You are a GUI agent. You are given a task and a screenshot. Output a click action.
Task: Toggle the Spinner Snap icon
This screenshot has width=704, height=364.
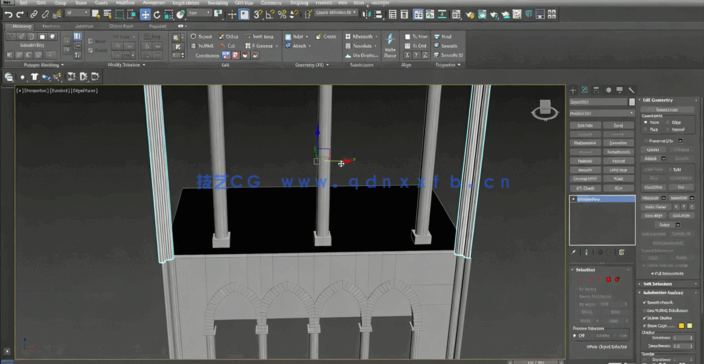[x=294, y=14]
